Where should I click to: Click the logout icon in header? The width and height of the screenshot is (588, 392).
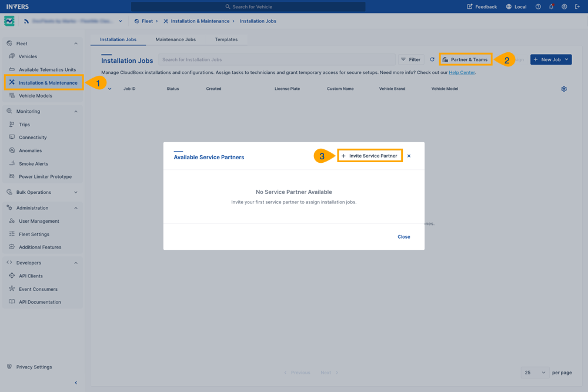point(577,7)
